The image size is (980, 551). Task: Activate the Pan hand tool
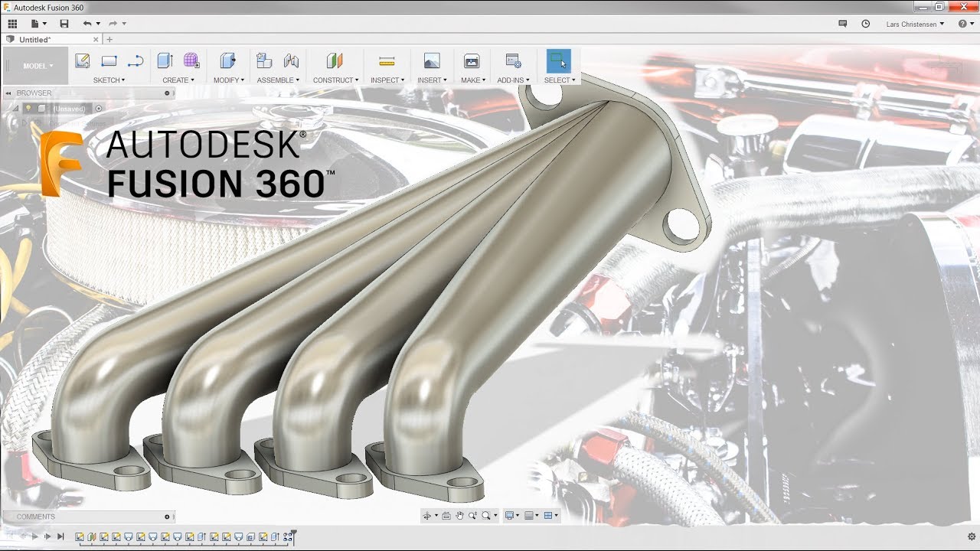tap(460, 516)
